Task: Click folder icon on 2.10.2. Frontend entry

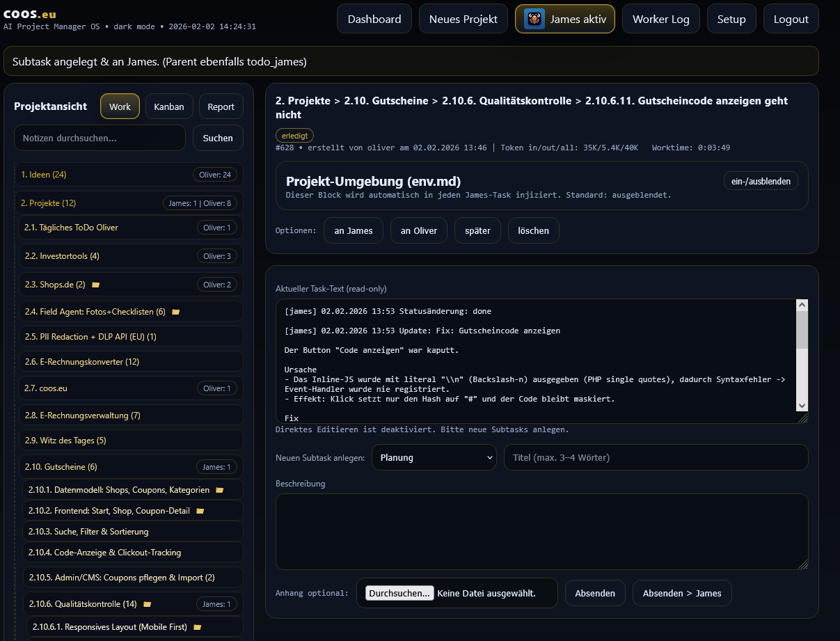Action: (x=200, y=510)
